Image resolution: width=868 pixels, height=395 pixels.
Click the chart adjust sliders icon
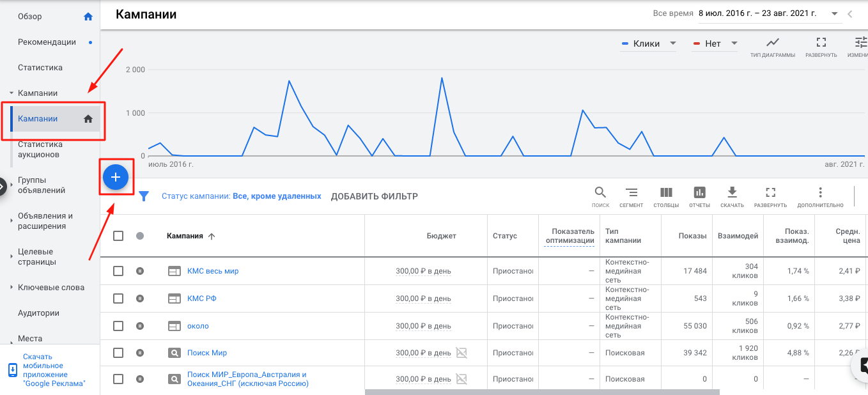coord(861,43)
